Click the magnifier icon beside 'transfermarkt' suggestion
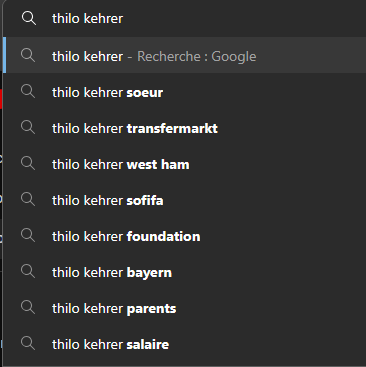366x367 pixels. pos(28,127)
